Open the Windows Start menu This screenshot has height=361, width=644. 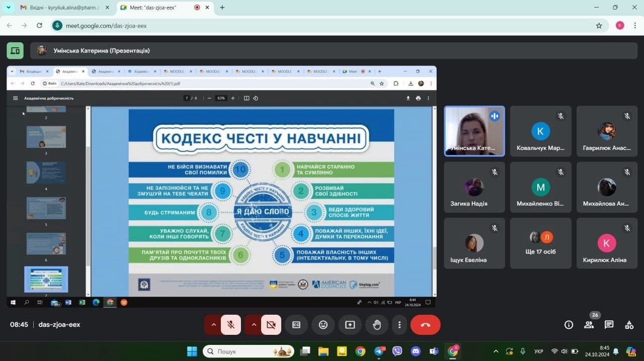[192, 351]
